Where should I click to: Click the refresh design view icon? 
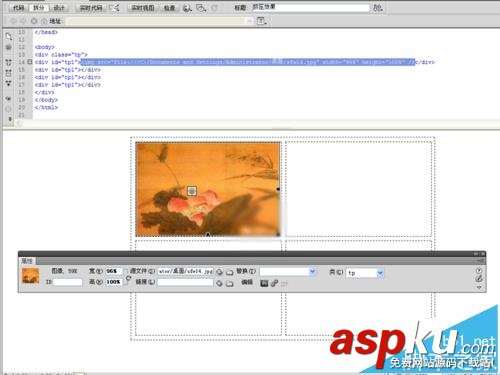(214, 8)
